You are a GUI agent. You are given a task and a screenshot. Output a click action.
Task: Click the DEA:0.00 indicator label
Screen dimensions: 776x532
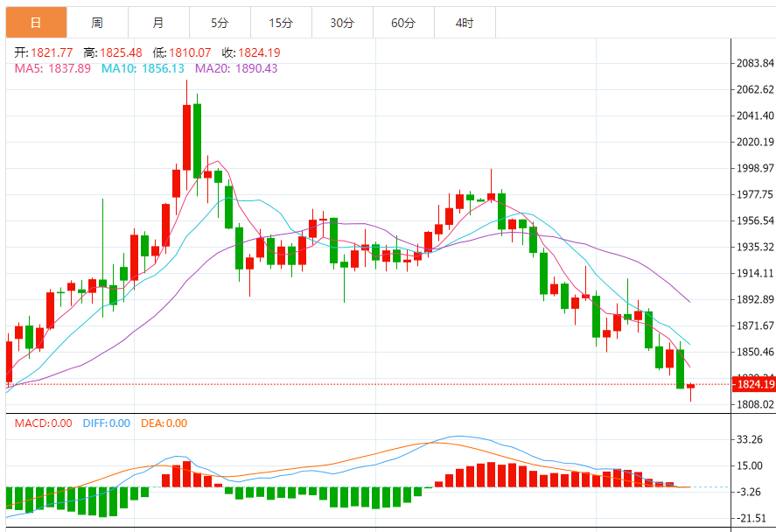coord(164,423)
